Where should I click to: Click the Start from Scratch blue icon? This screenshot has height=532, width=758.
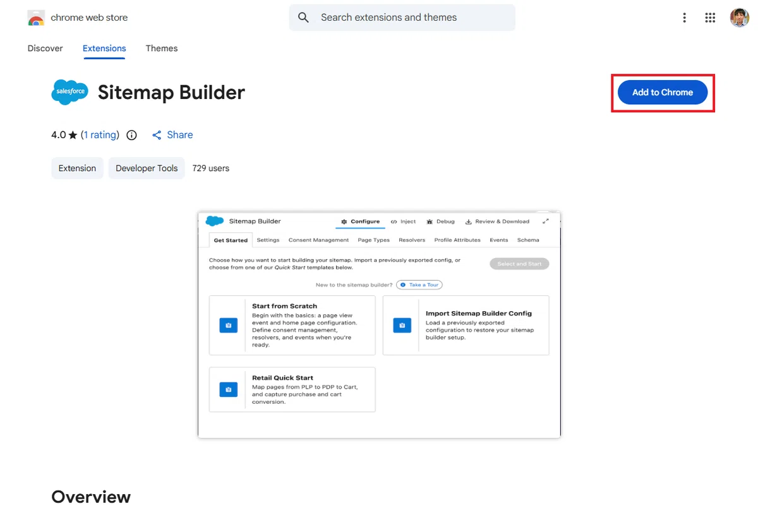pyautogui.click(x=228, y=325)
